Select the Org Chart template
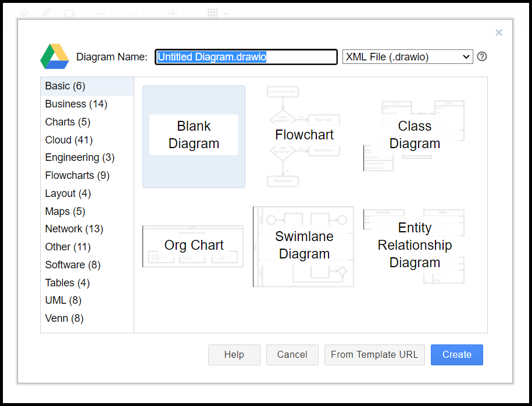532x406 pixels. [194, 246]
